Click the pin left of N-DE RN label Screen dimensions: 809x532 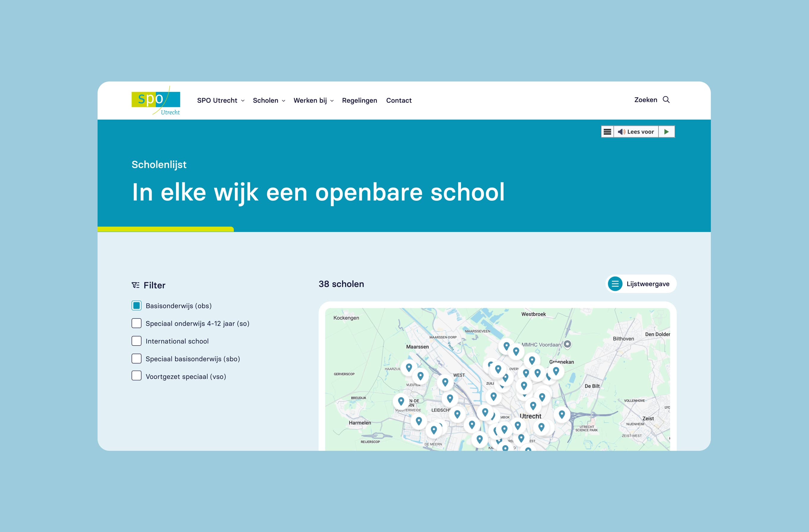[401, 402]
